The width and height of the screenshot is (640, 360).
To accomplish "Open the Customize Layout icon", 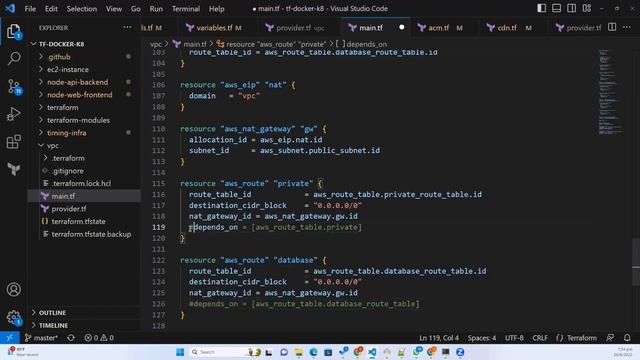I will point(587,8).
